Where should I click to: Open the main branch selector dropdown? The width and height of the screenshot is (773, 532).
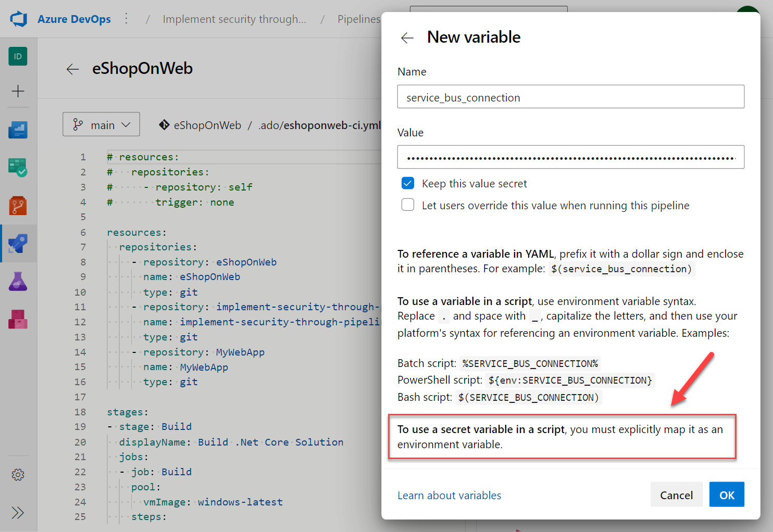[101, 124]
